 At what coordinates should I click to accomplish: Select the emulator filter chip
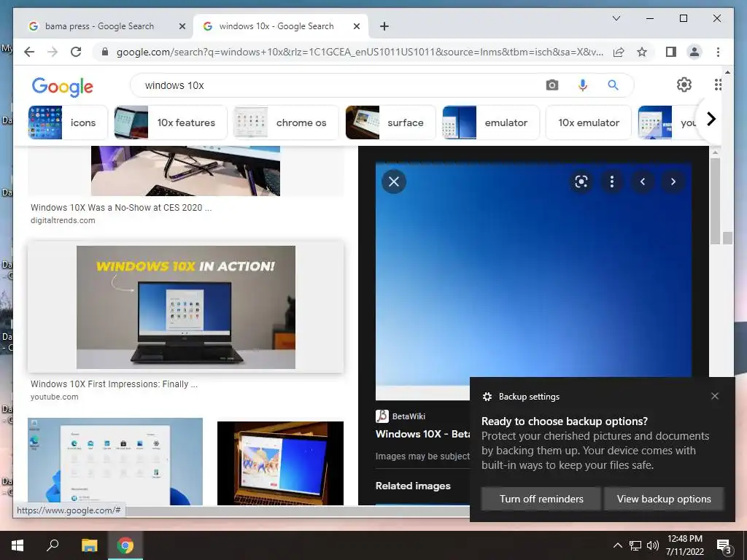click(x=491, y=122)
